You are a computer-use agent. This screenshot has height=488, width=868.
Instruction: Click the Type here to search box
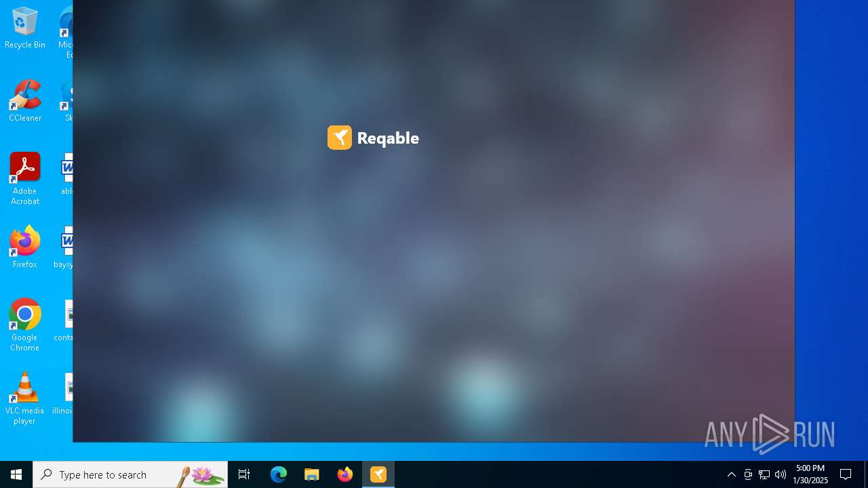point(130,474)
